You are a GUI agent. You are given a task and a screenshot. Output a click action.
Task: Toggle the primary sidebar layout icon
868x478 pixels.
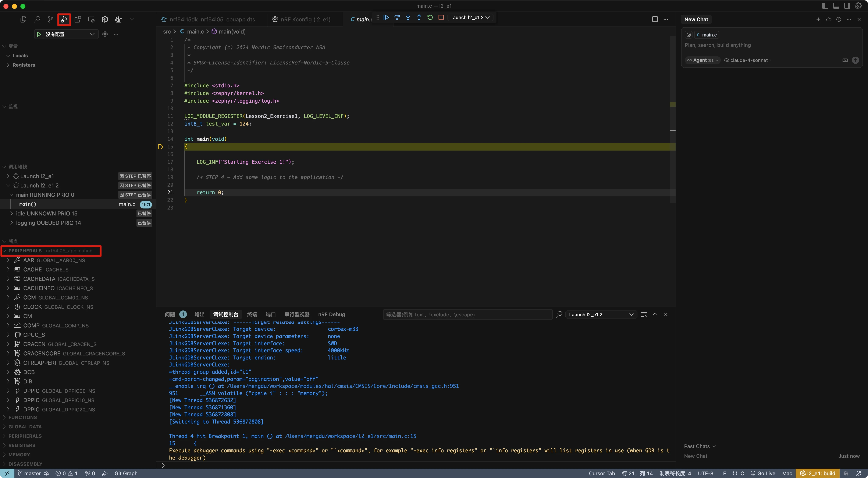coord(825,6)
